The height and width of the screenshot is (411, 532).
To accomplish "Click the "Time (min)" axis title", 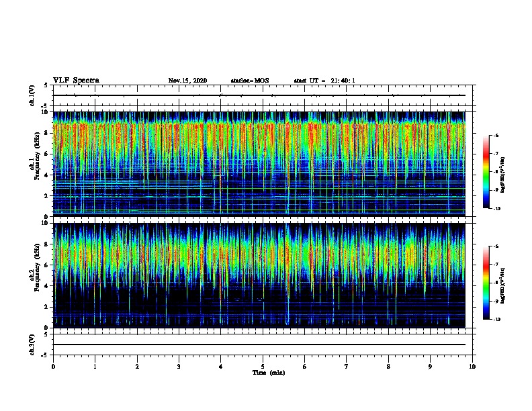I will [x=269, y=373].
